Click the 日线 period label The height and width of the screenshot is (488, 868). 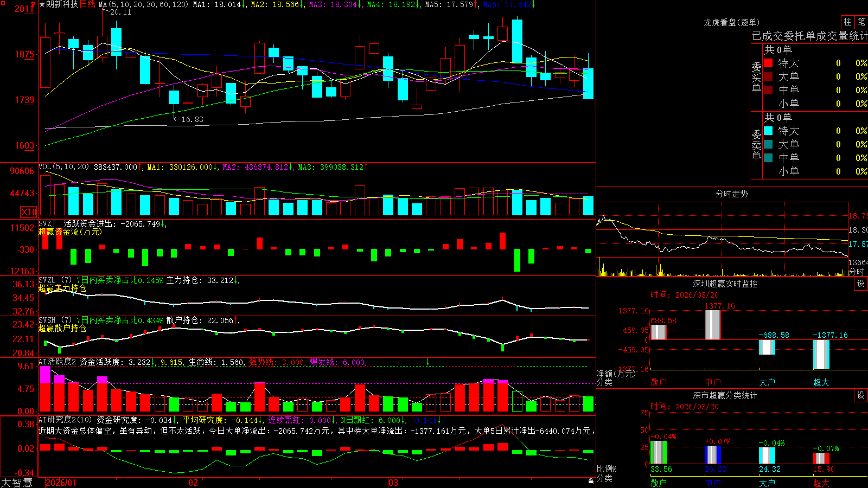point(87,4)
